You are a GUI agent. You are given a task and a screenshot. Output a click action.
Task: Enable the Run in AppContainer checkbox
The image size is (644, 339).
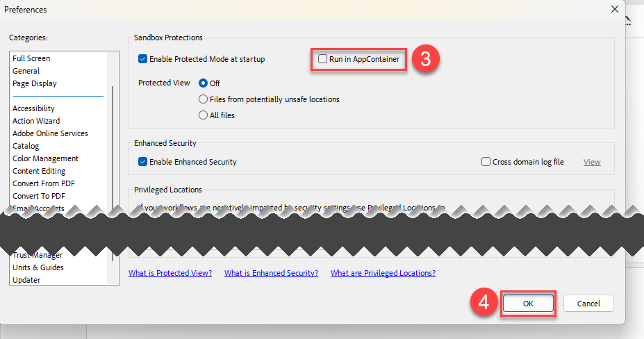(322, 60)
